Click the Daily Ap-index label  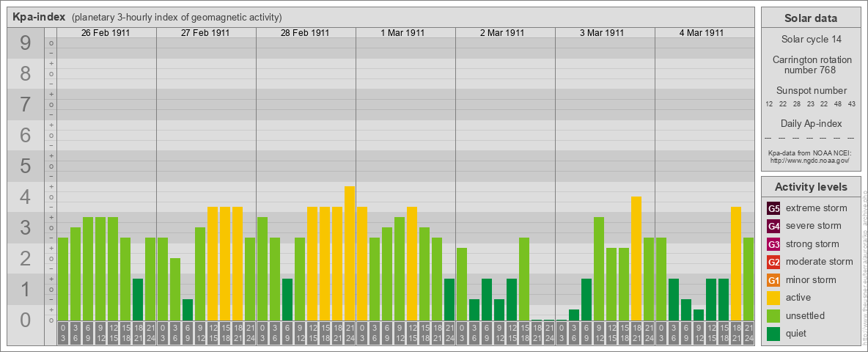[812, 123]
